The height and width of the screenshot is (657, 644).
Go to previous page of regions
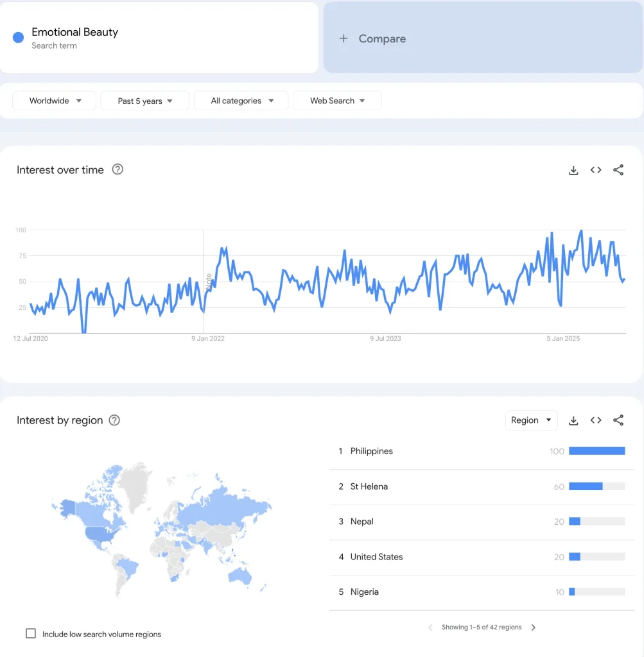[430, 627]
